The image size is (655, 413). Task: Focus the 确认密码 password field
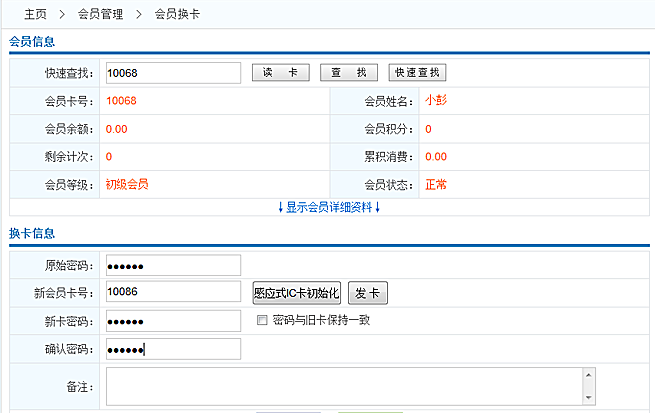173,349
